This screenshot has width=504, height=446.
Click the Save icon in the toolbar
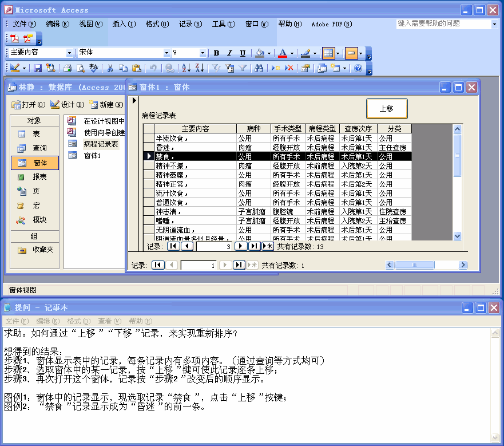[x=38, y=68]
